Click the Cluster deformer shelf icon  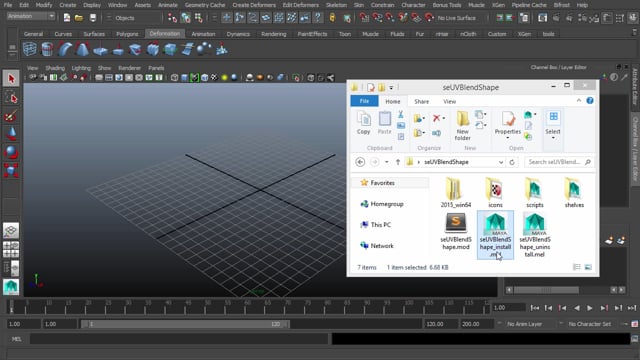click(x=47, y=49)
